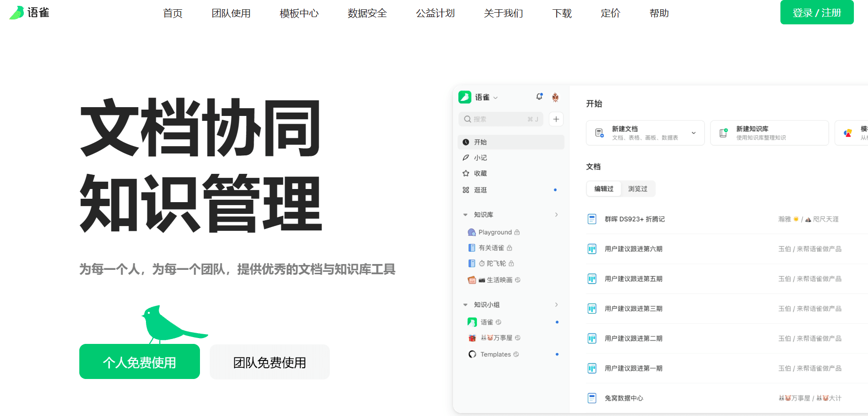Open the 万事屋 group icon

click(x=472, y=338)
